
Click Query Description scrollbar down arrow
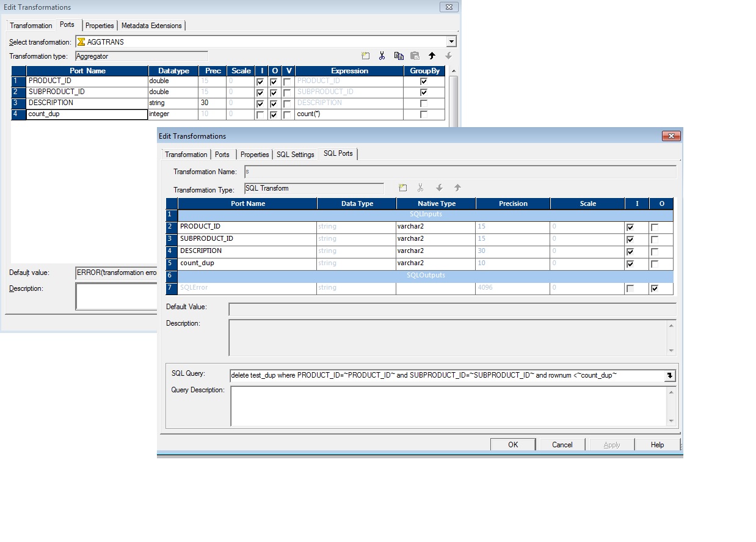coord(672,420)
